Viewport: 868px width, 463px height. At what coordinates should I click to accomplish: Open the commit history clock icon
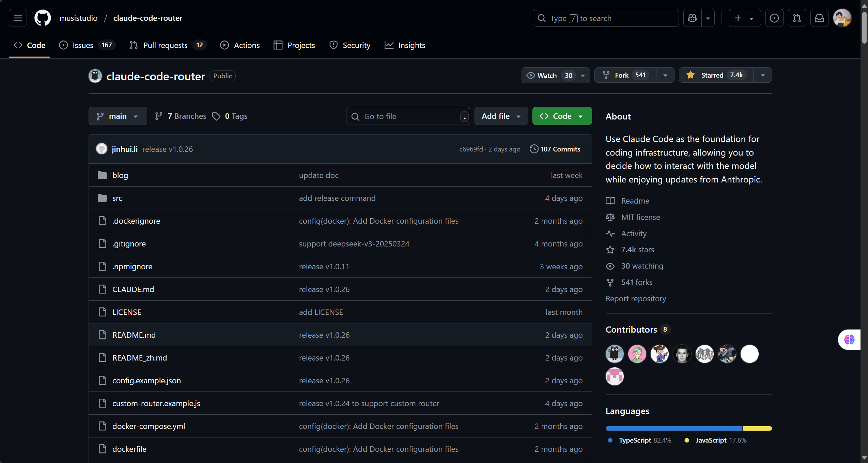click(x=534, y=149)
